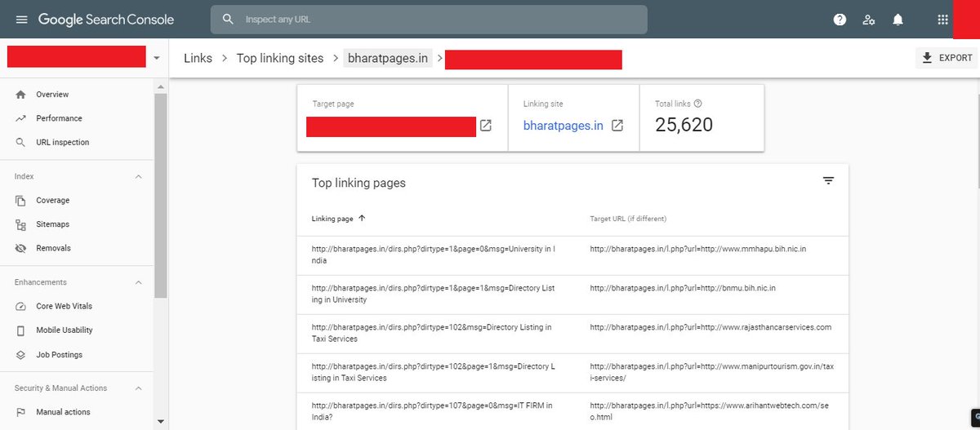This screenshot has width=980, height=430.
Task: Open Overview in sidebar
Action: (x=52, y=95)
